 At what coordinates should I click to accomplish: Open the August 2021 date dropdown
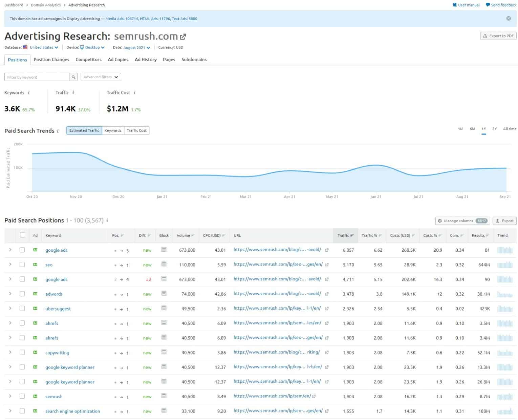pos(136,47)
